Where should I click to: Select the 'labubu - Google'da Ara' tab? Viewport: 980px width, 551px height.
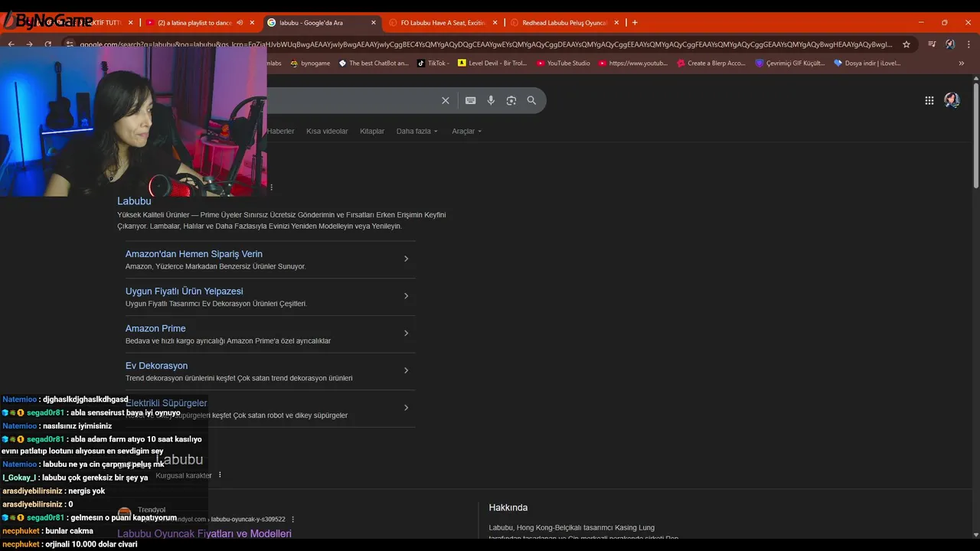tap(311, 23)
